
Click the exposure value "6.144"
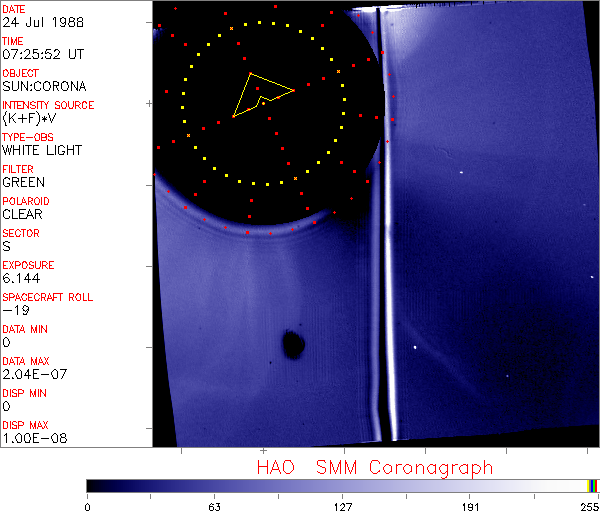tap(21, 278)
